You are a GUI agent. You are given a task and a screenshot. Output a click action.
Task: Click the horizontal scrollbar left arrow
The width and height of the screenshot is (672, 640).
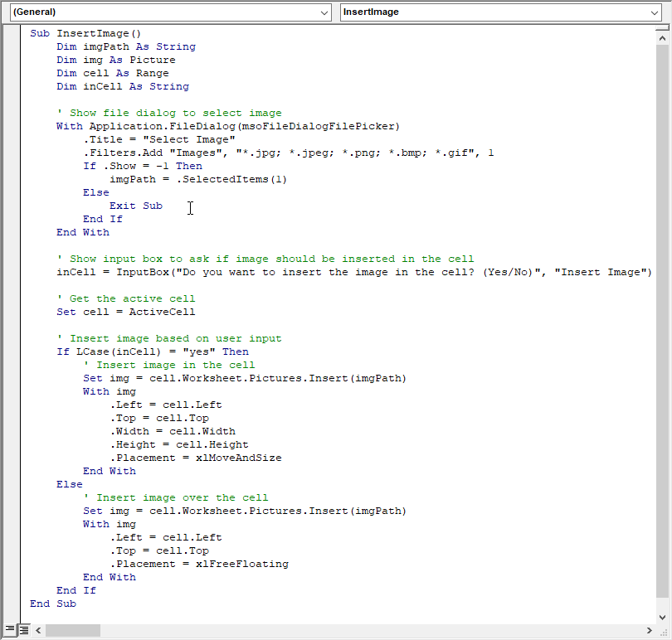click(38, 630)
